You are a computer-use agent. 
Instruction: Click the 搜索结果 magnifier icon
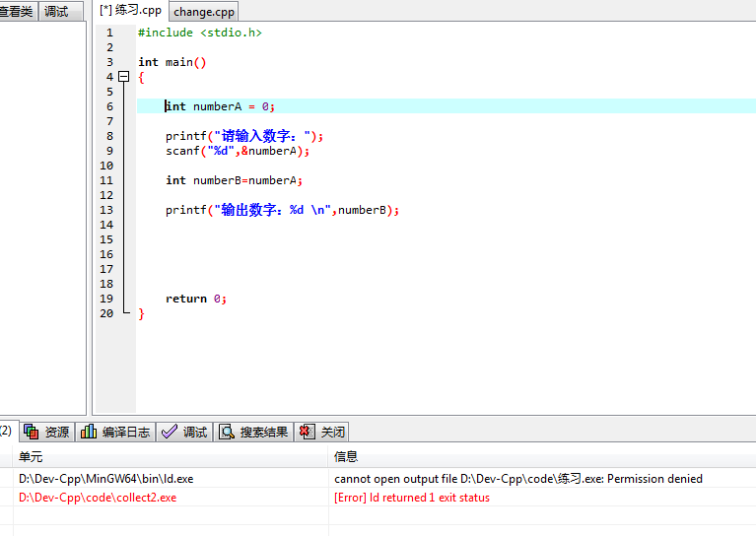coord(226,432)
